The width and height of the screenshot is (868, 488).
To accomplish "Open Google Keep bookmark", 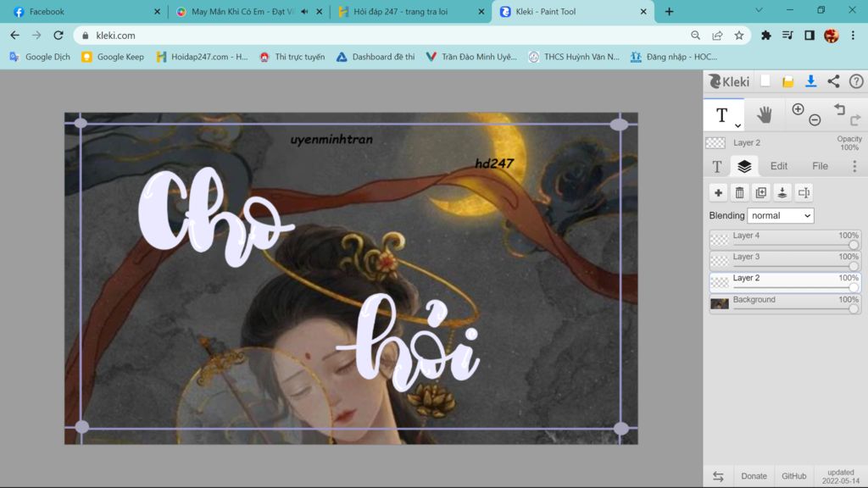I will pyautogui.click(x=113, y=57).
